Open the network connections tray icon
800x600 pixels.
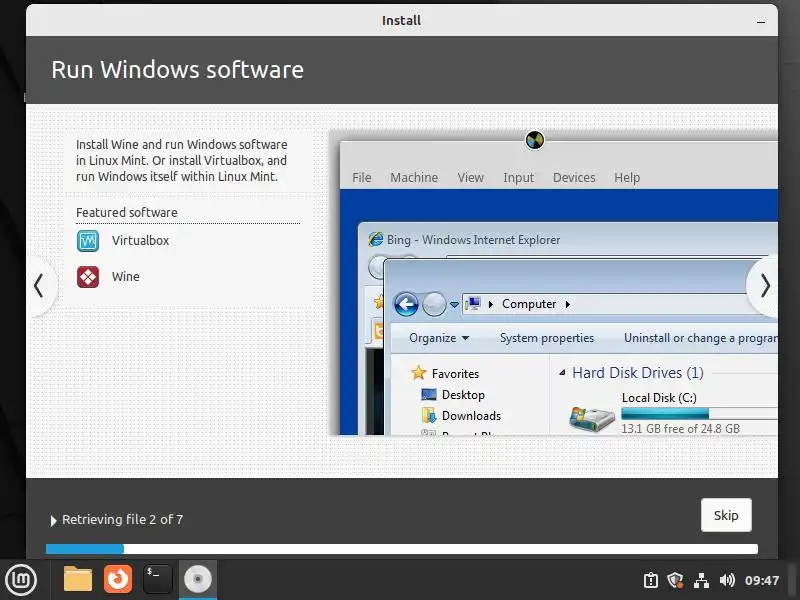(x=702, y=581)
